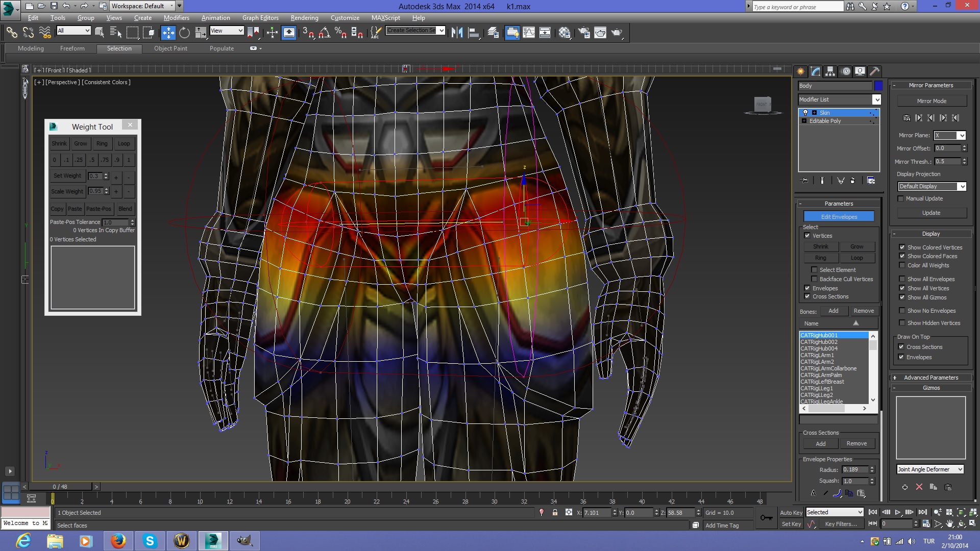Open Render Setup teapot icon
The image size is (980, 551).
pyautogui.click(x=584, y=33)
